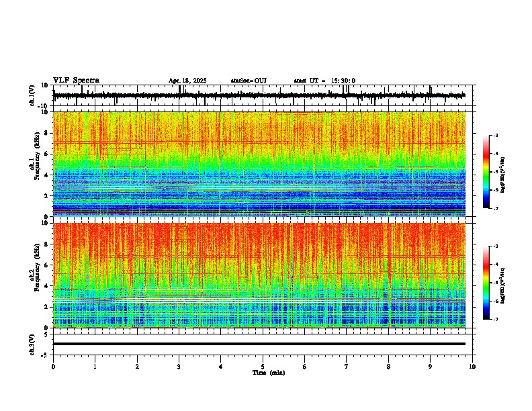
Task: Click the time axis tick label "2"
Action: coord(137,367)
